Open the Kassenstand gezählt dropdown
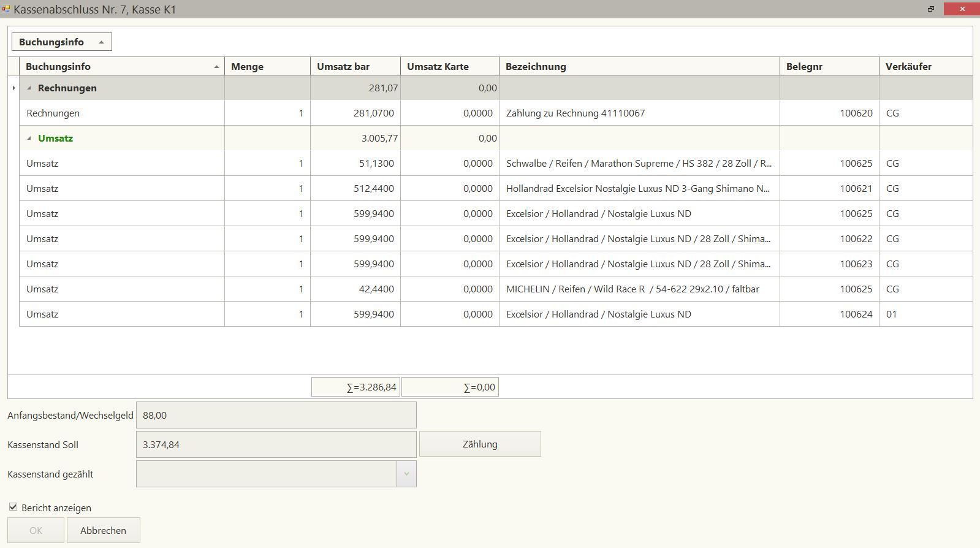The image size is (980, 548). click(x=406, y=474)
